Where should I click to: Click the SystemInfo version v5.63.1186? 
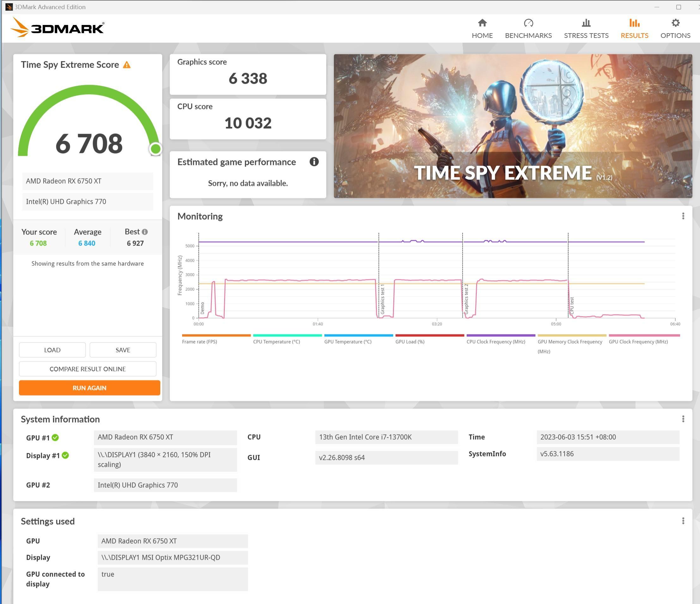coord(608,454)
